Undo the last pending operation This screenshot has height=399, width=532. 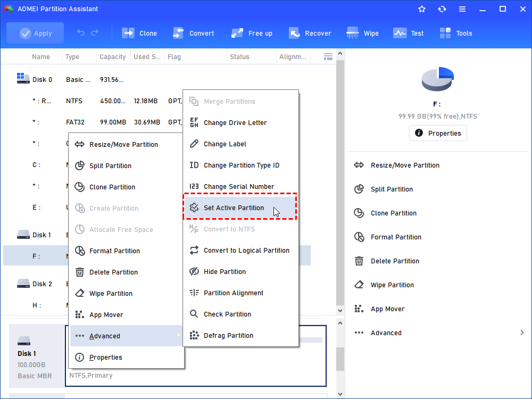pyautogui.click(x=81, y=32)
